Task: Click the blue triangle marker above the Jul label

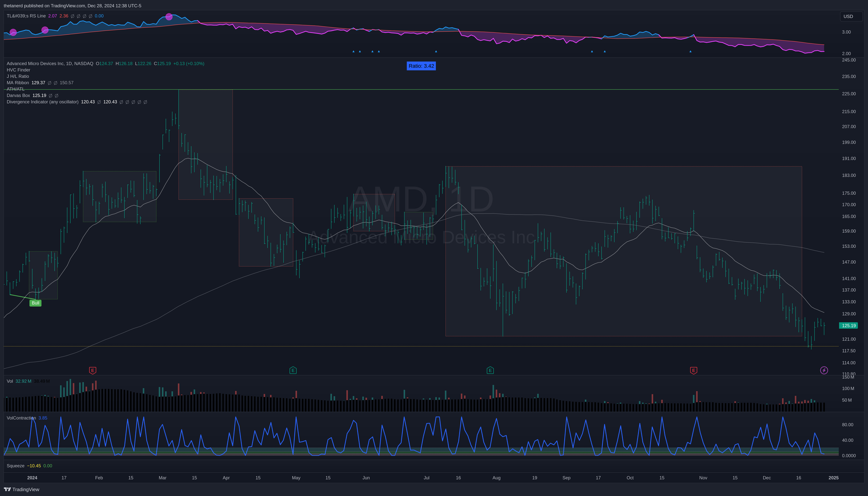Action: 436,52
